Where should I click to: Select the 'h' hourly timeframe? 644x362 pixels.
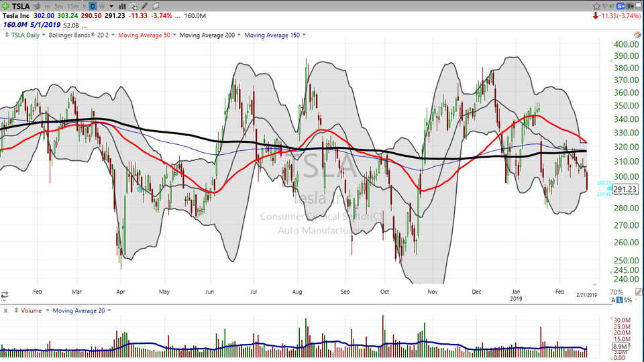(85, 6)
